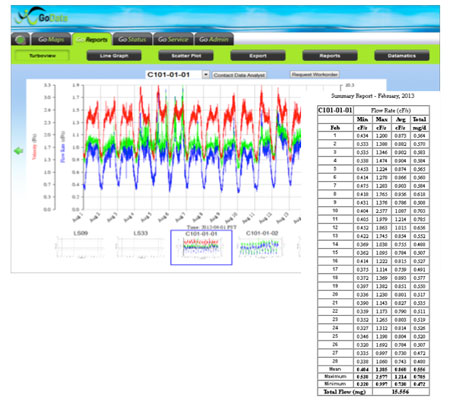Click the Maximum row label in table
This screenshot has height=400, width=450.
tap(335, 377)
